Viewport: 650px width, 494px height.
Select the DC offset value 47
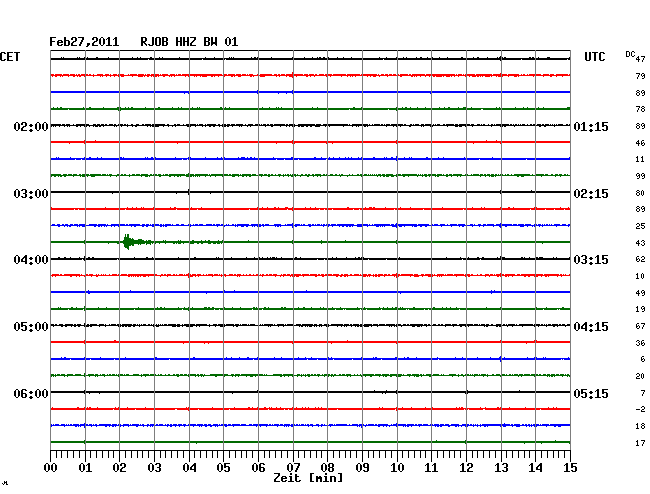click(x=640, y=59)
